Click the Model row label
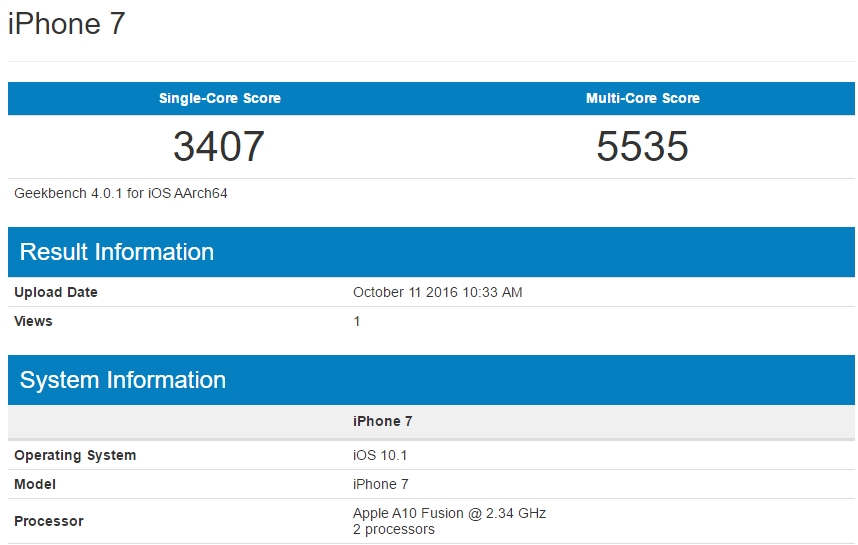 click(x=34, y=484)
